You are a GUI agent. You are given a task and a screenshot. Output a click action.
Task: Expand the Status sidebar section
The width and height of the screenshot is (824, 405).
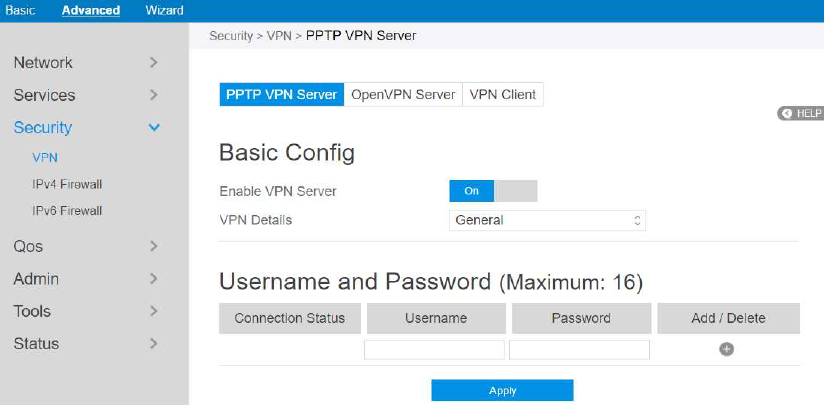[85, 343]
